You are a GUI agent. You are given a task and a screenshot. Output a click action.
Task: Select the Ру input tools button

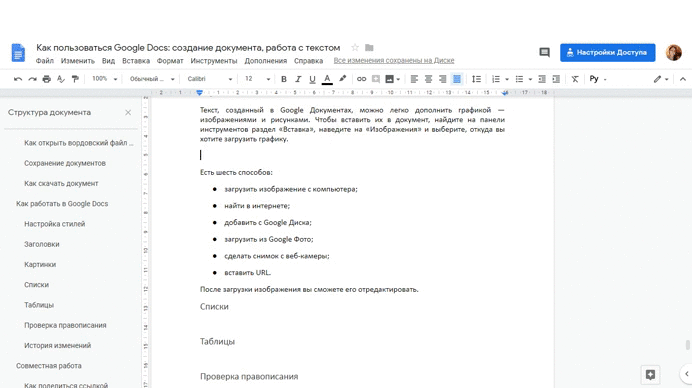pyautogui.click(x=594, y=79)
